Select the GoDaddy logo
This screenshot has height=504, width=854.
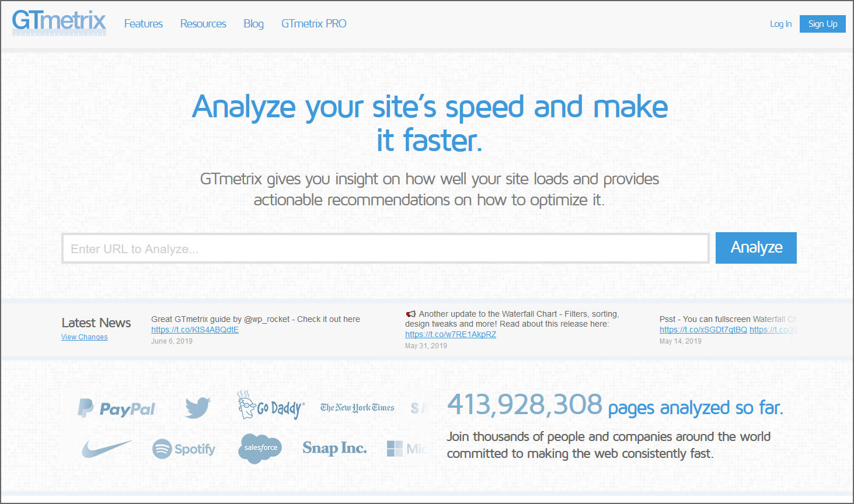pos(270,407)
